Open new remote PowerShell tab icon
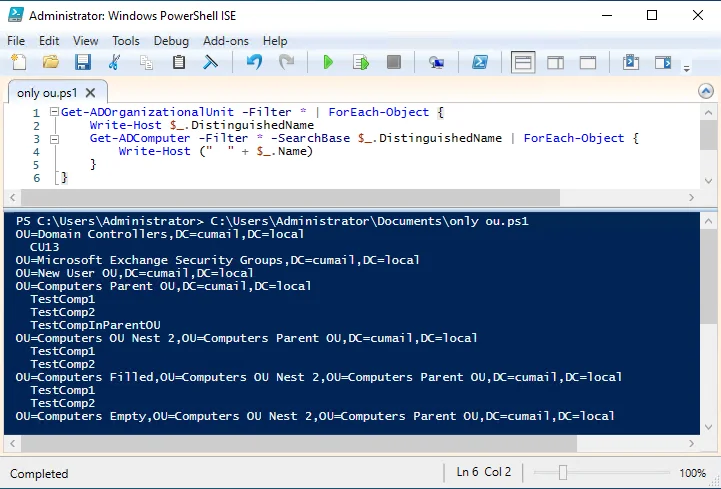721x489 pixels. click(436, 62)
